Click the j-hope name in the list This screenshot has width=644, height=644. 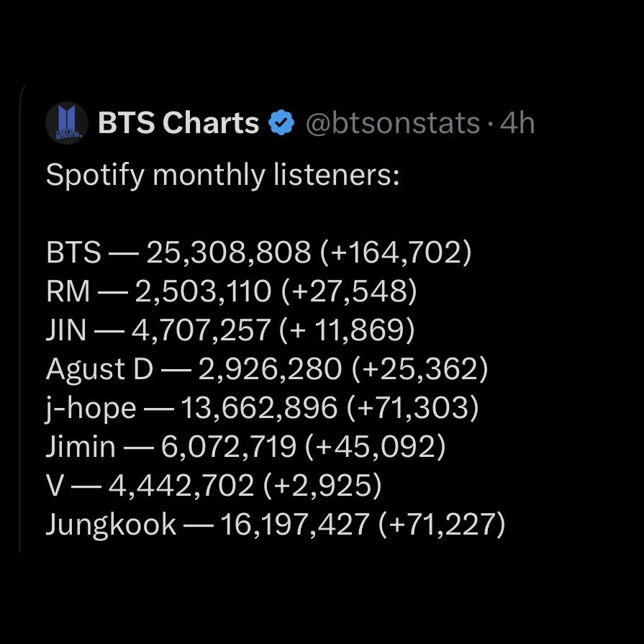(x=90, y=408)
